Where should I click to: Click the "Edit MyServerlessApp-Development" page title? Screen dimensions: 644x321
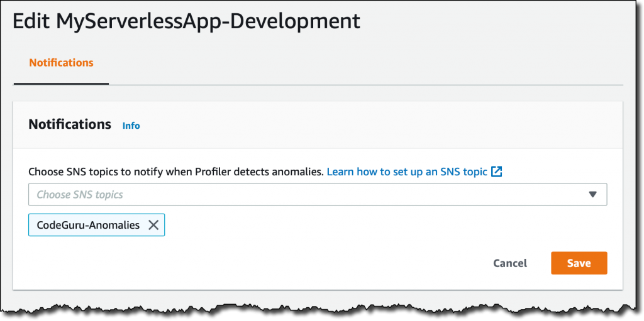186,21
